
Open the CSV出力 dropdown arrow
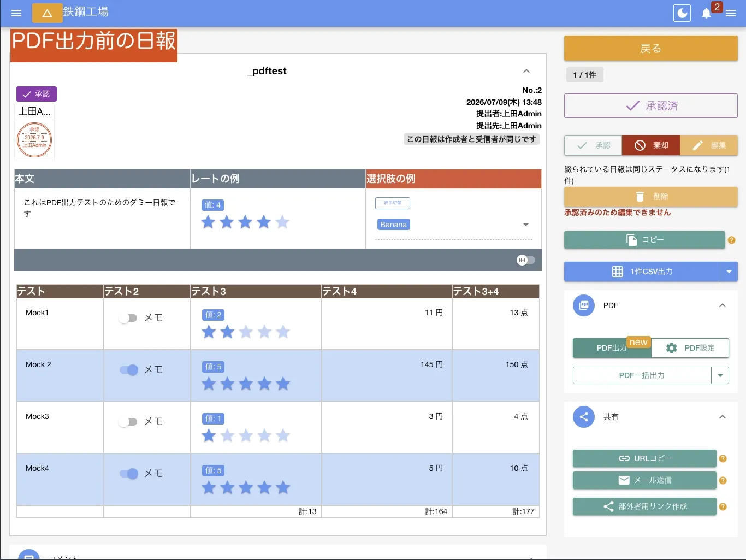tap(729, 272)
